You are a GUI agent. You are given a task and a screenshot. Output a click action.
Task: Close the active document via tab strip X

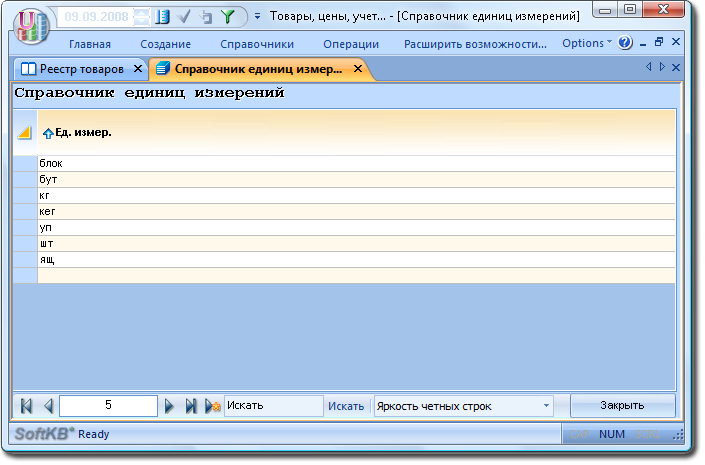click(x=676, y=67)
